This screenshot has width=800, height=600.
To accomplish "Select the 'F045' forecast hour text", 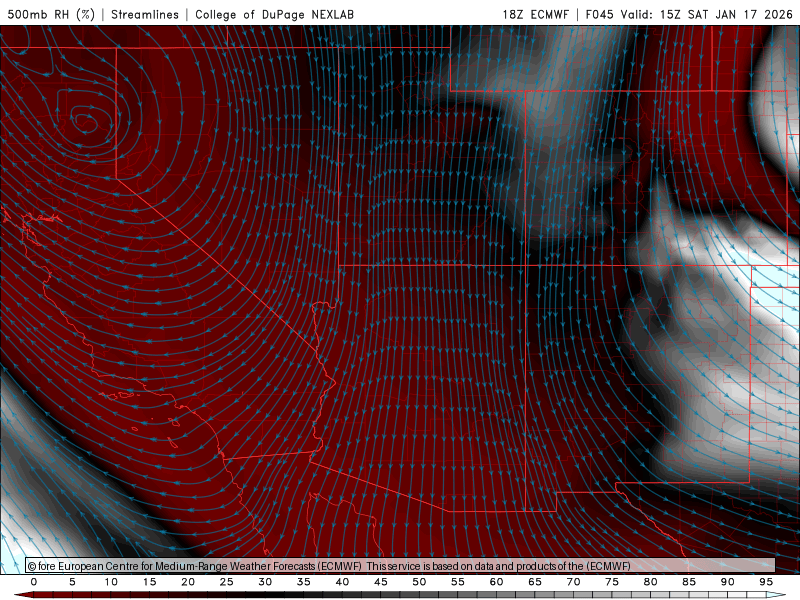I will [599, 14].
